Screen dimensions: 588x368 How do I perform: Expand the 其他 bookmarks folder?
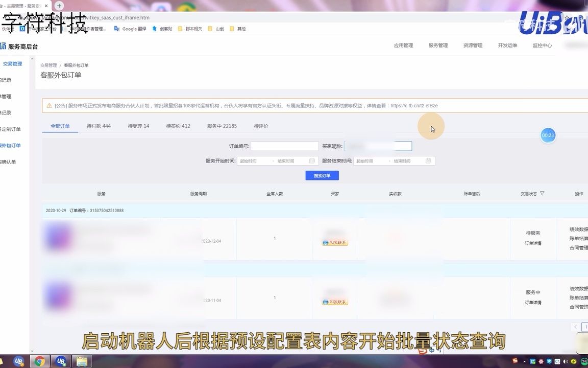point(238,29)
